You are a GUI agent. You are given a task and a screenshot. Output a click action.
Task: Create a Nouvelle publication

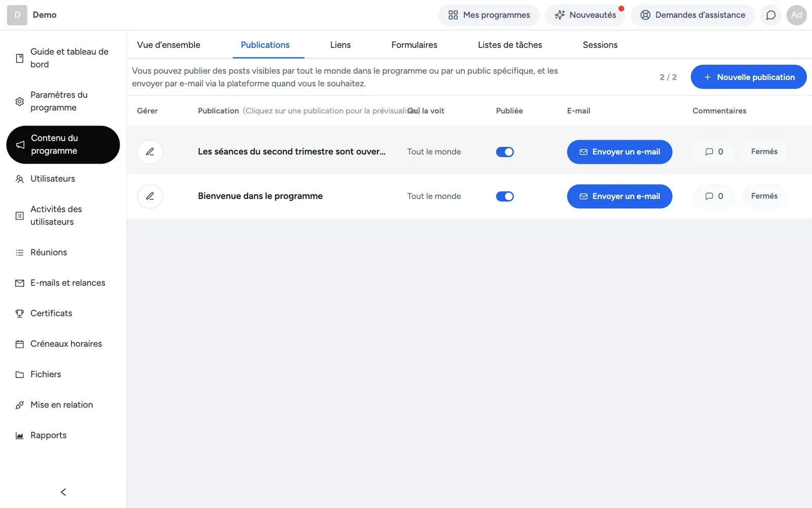(x=749, y=77)
